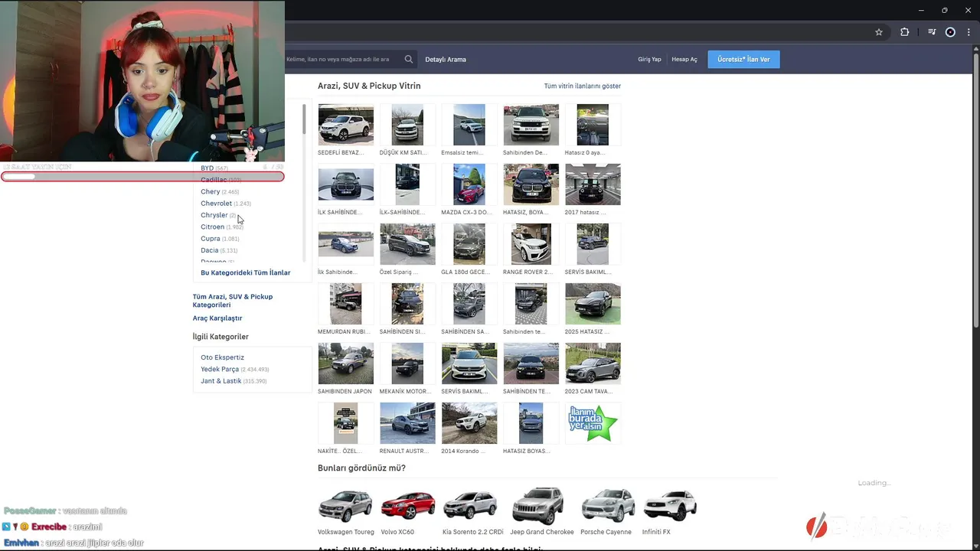Open the Jant & Lastik related category

coord(221,381)
